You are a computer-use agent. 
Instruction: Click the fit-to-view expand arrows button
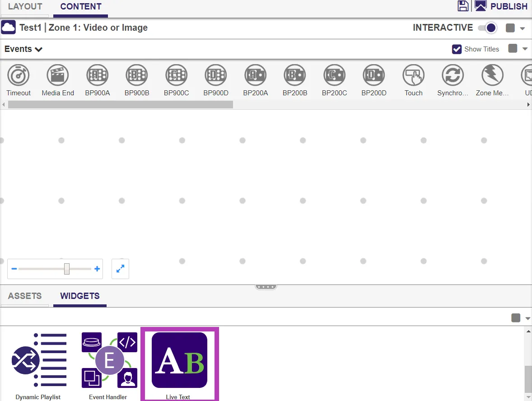[x=120, y=269]
